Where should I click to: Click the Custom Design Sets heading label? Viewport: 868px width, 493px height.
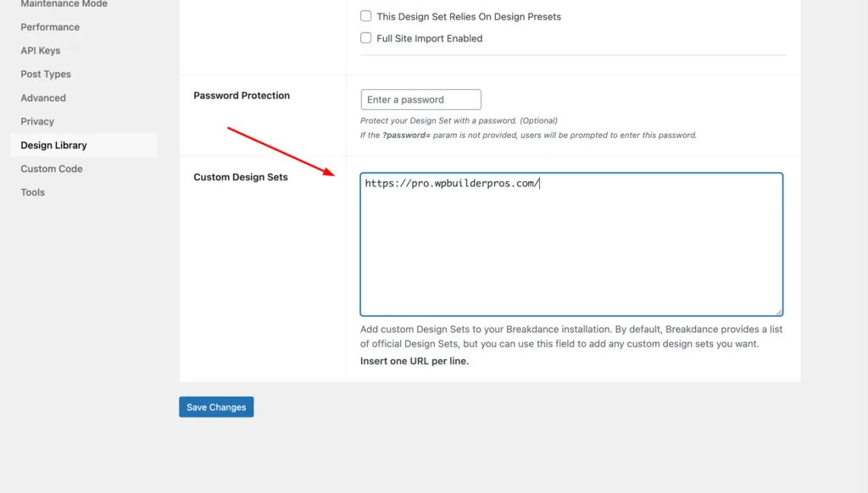tap(240, 177)
